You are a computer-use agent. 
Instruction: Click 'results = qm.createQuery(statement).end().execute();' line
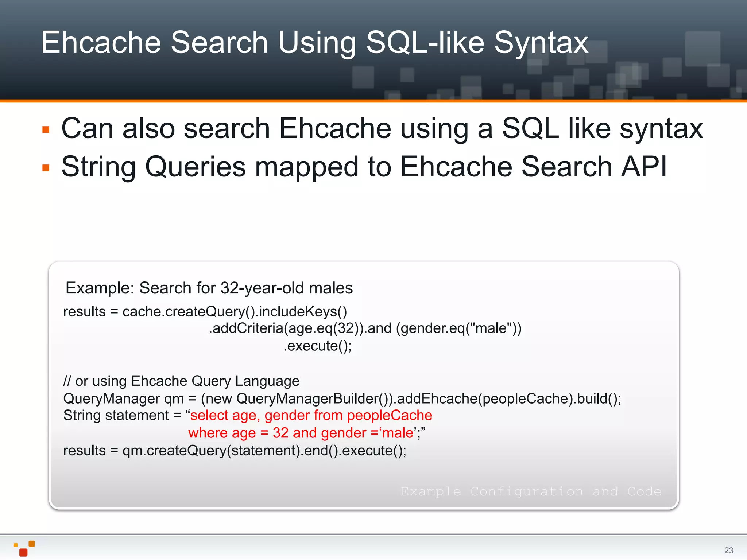[x=235, y=451]
